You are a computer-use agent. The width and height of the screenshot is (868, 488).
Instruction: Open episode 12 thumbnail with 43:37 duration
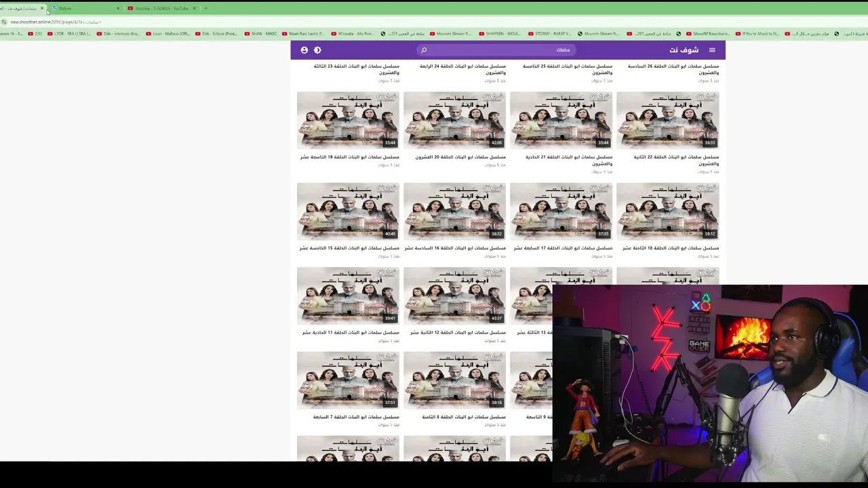click(x=454, y=296)
